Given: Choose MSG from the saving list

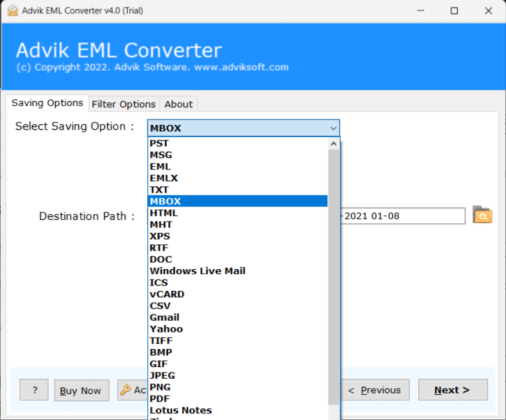Looking at the screenshot, I should click(x=238, y=155).
